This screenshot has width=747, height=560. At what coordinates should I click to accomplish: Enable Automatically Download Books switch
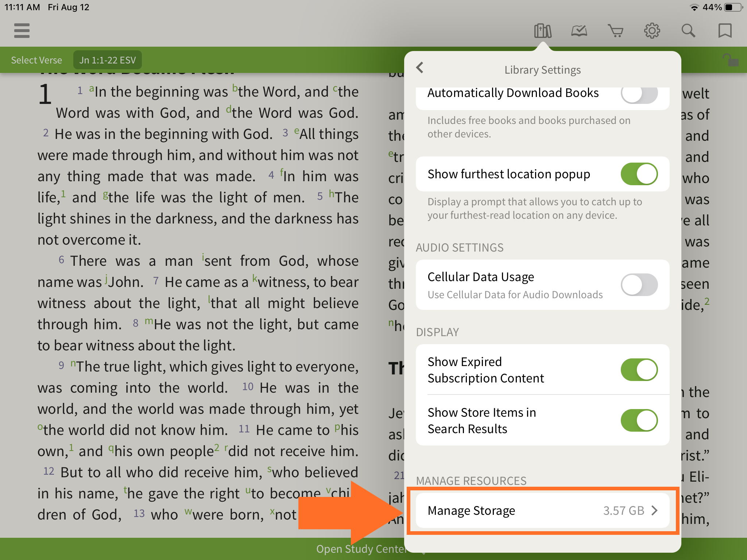pos(639,94)
